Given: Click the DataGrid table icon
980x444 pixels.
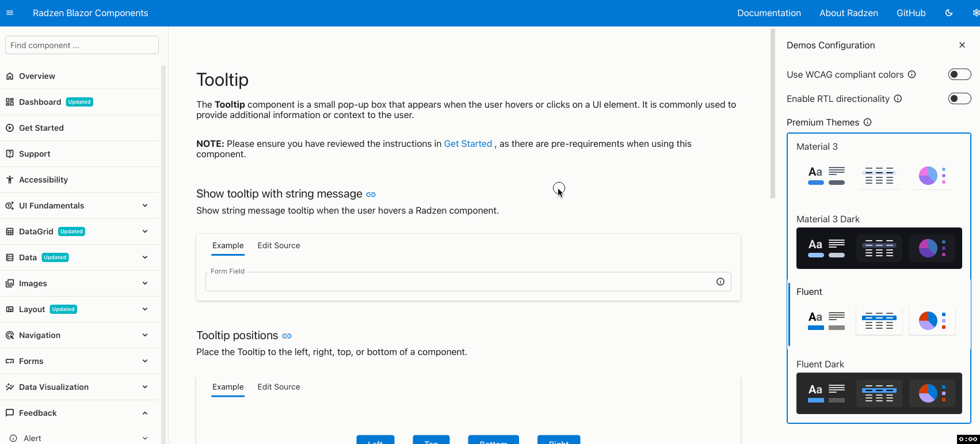Looking at the screenshot, I should 10,232.
